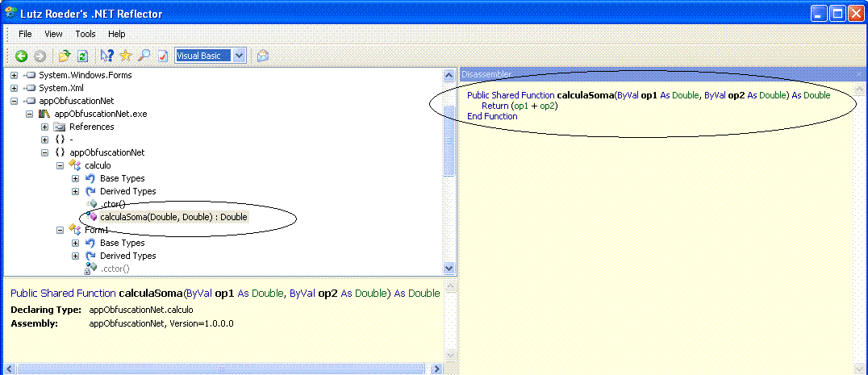This screenshot has width=868, height=375.
Task: Click the pointer with question mark icon
Action: coord(106,56)
